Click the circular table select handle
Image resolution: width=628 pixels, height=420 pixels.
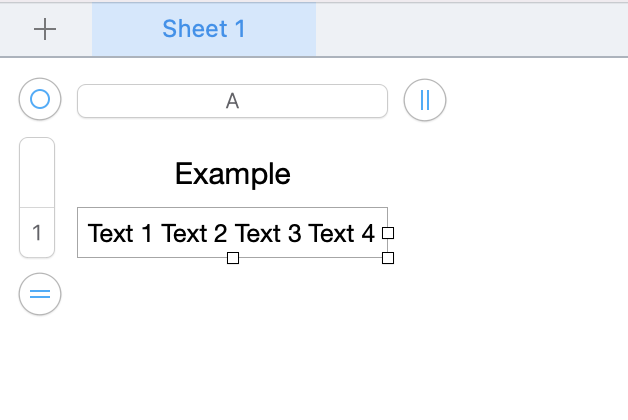click(x=40, y=100)
